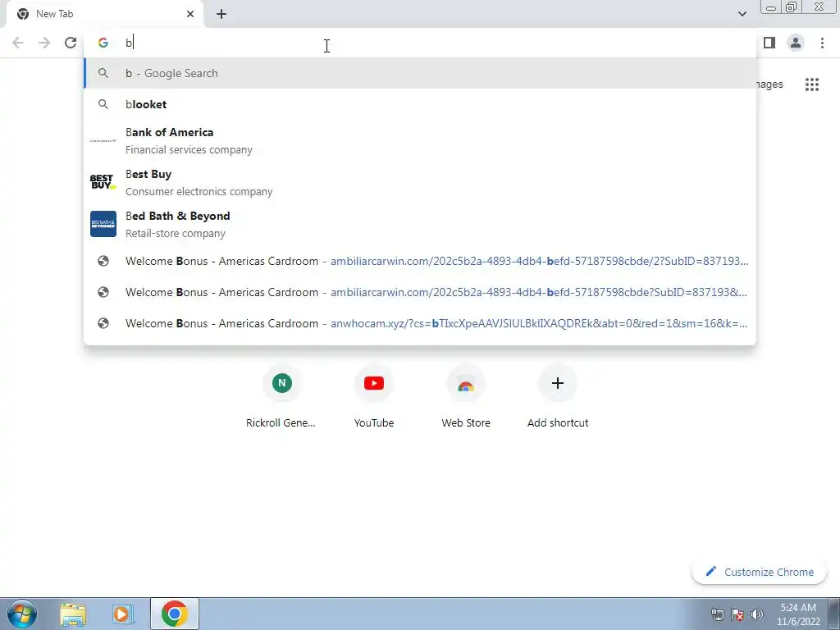This screenshot has height=630, width=840.
Task: Select the Bed Bath & Beyond suggestion
Action: point(420,225)
